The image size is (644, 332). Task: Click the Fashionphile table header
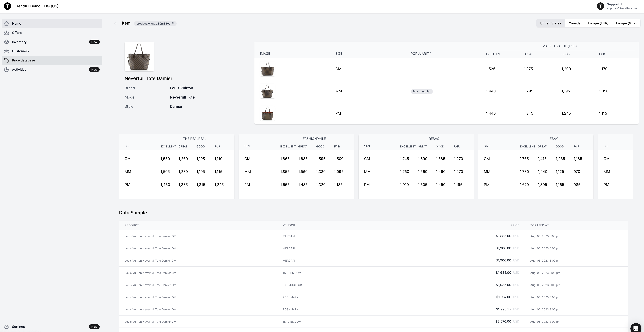[314, 139]
